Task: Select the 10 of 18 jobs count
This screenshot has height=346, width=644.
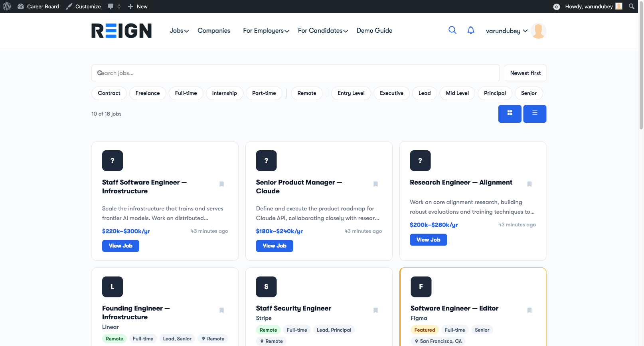Action: coord(107,114)
